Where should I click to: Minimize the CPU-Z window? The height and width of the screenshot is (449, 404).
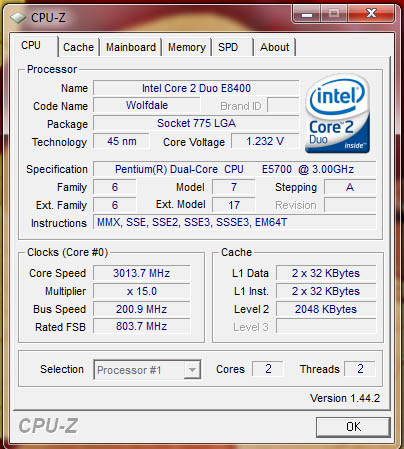[307, 14]
